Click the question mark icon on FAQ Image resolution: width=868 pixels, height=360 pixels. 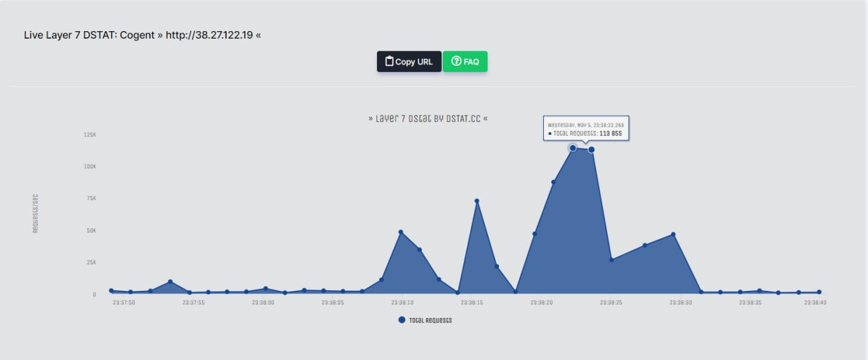pos(456,61)
